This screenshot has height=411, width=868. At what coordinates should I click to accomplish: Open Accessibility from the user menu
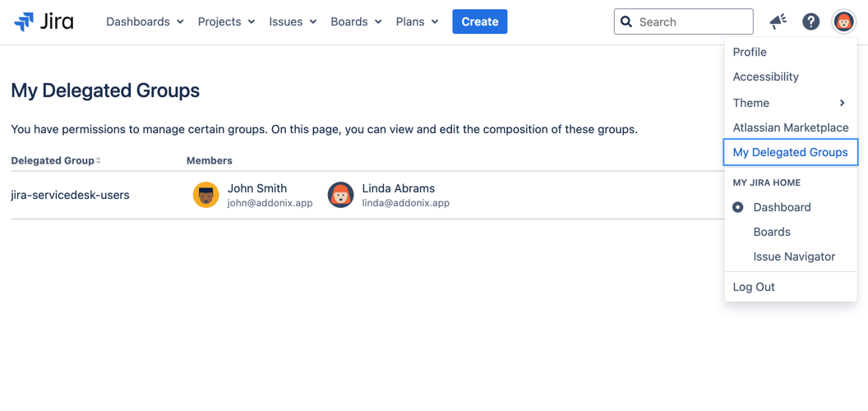pos(791,76)
